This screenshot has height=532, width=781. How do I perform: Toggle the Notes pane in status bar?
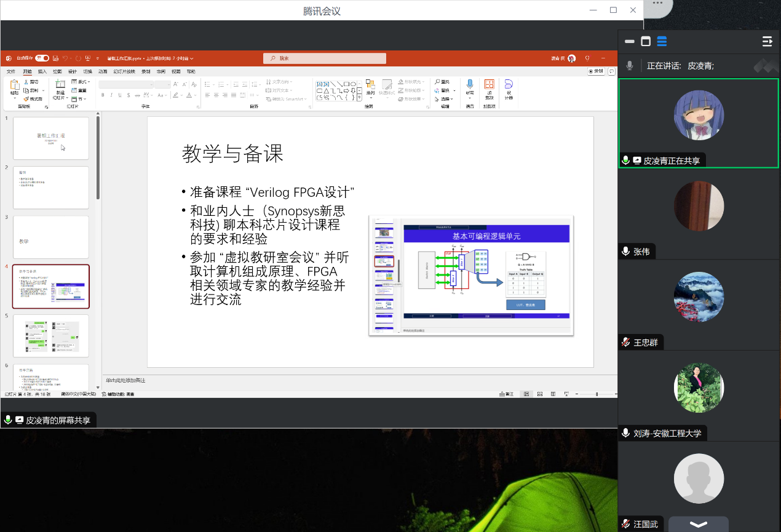click(x=506, y=394)
